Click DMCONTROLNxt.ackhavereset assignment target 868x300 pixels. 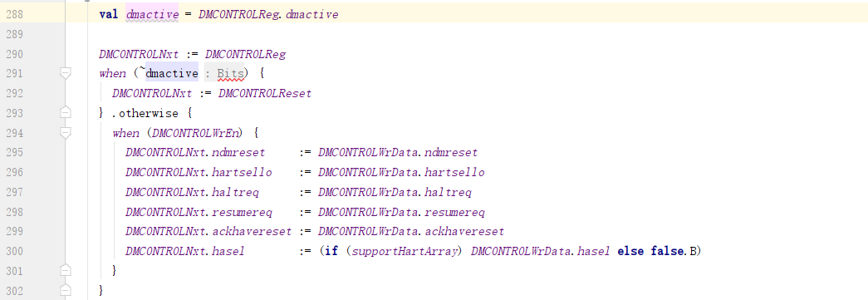208,231
